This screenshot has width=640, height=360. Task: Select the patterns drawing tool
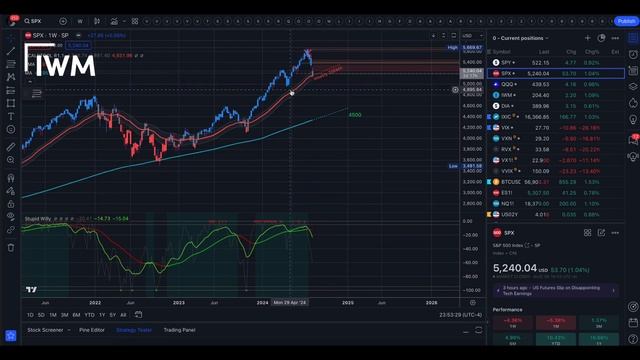pyautogui.click(x=11, y=77)
